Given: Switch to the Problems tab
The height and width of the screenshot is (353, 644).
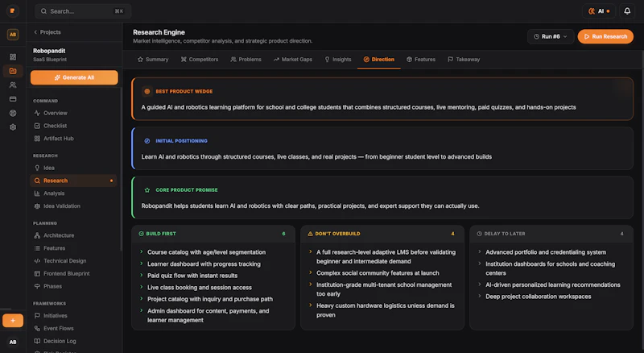Looking at the screenshot, I should [246, 60].
